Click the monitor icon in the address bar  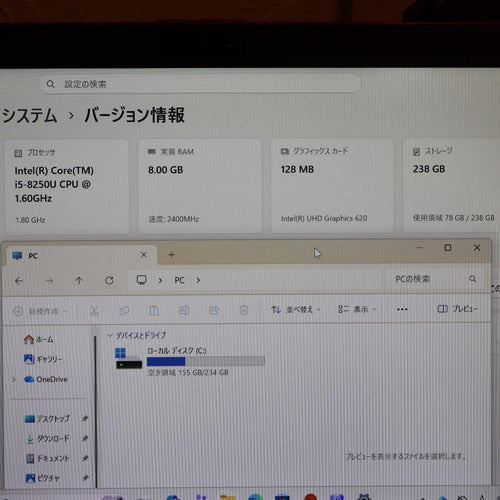point(141,280)
